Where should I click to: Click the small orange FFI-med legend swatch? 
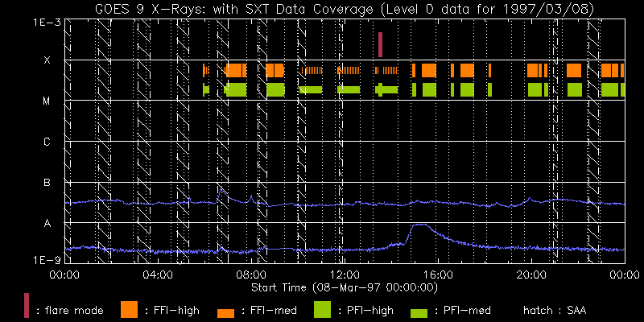point(225,312)
